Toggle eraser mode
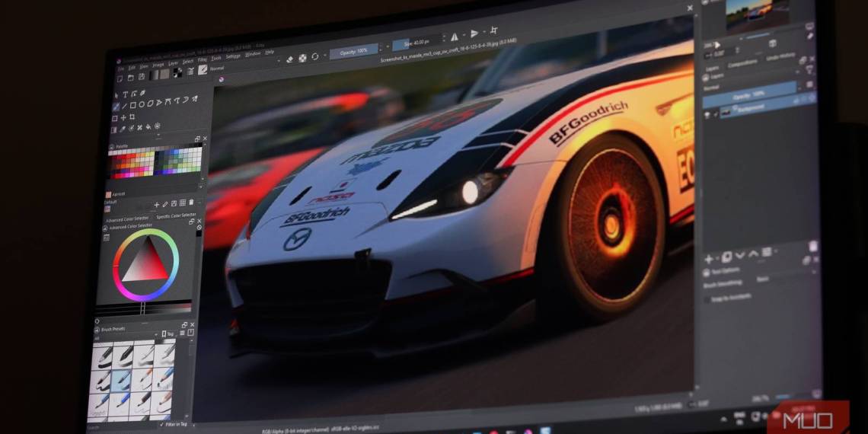The width and height of the screenshot is (868, 434). click(x=290, y=59)
